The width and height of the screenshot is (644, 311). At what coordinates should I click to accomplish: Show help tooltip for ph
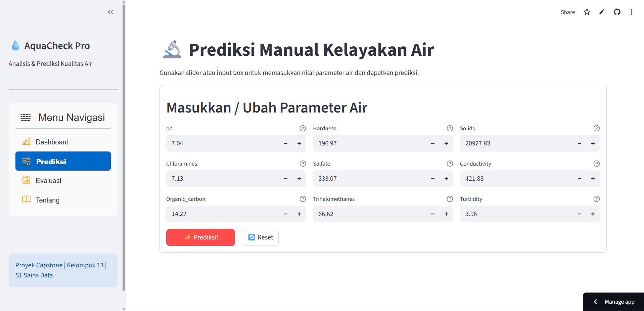pos(303,128)
